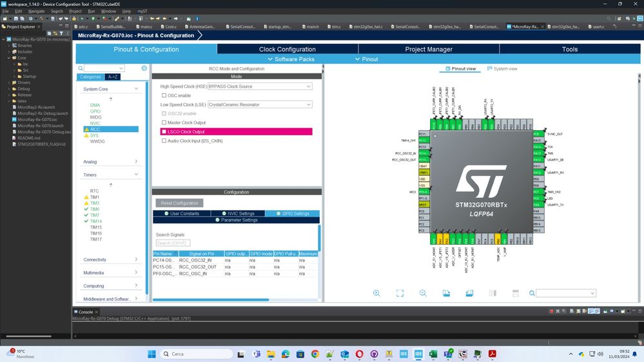This screenshot has height=362, width=644.
Task: Open Microsoft Edge from the taskbar
Action: pyautogui.click(x=286, y=354)
